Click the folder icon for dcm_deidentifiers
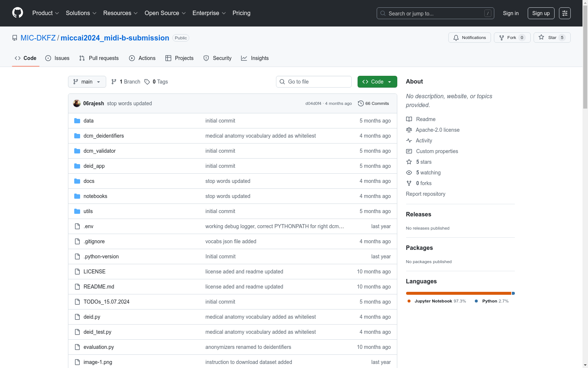 point(77,136)
